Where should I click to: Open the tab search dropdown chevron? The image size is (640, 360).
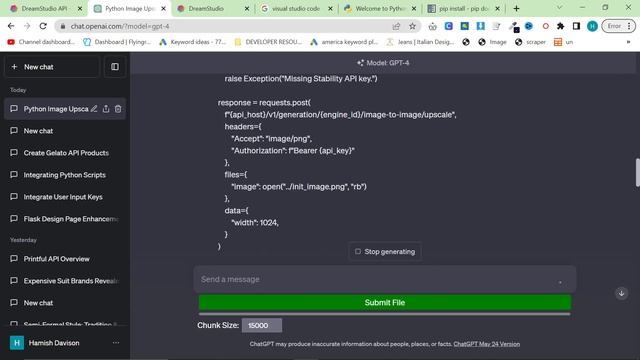(x=559, y=8)
